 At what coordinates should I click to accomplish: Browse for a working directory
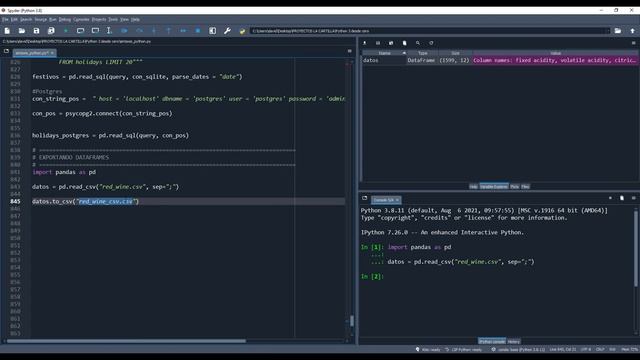[618, 31]
